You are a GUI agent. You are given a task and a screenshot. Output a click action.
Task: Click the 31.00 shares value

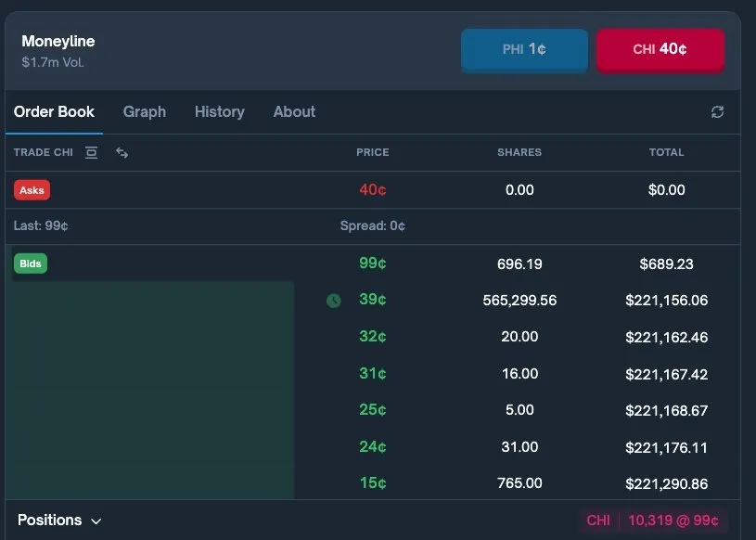click(519, 447)
